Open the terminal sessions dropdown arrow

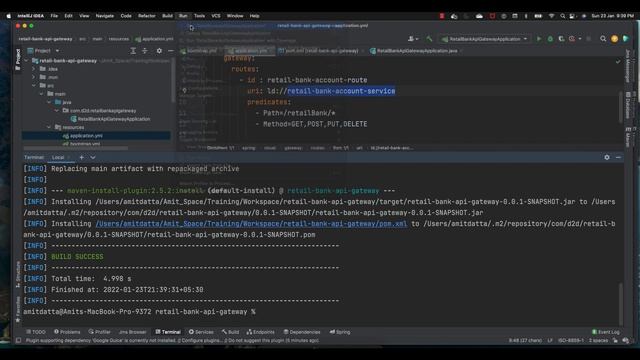(93, 157)
